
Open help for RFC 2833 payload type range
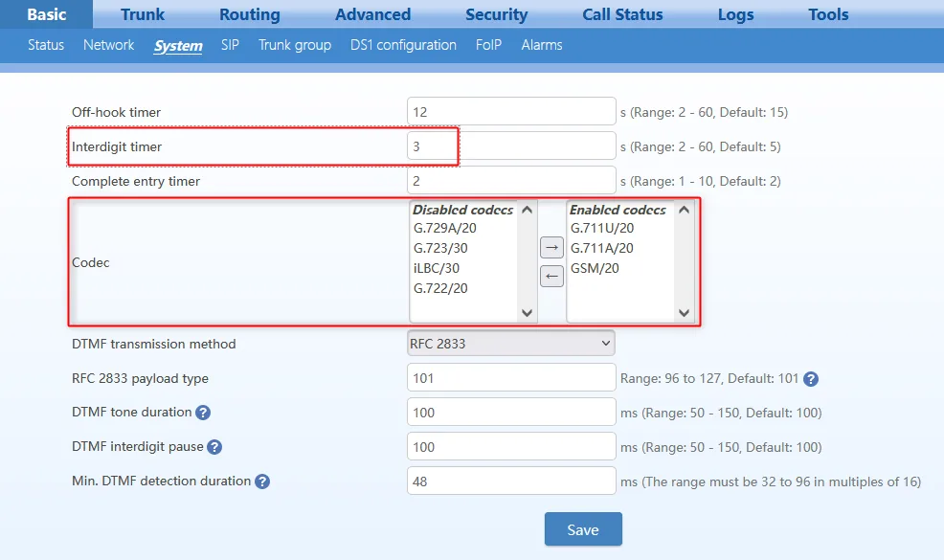point(811,379)
